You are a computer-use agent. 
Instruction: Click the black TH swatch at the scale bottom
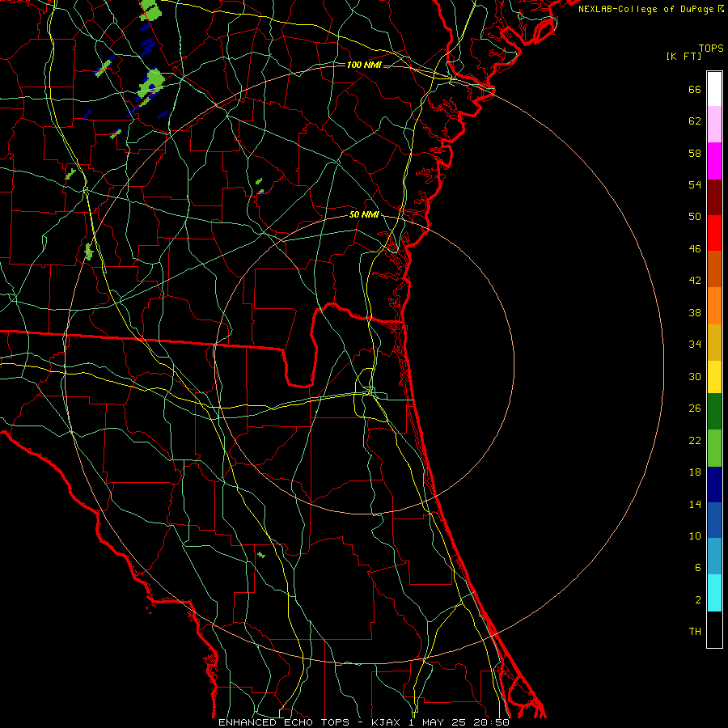(x=714, y=629)
